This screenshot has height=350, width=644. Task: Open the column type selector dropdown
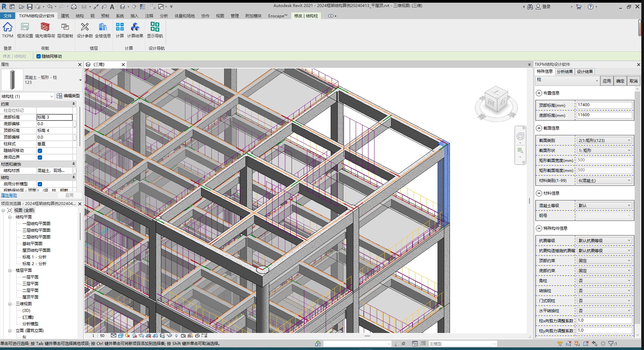click(80, 80)
